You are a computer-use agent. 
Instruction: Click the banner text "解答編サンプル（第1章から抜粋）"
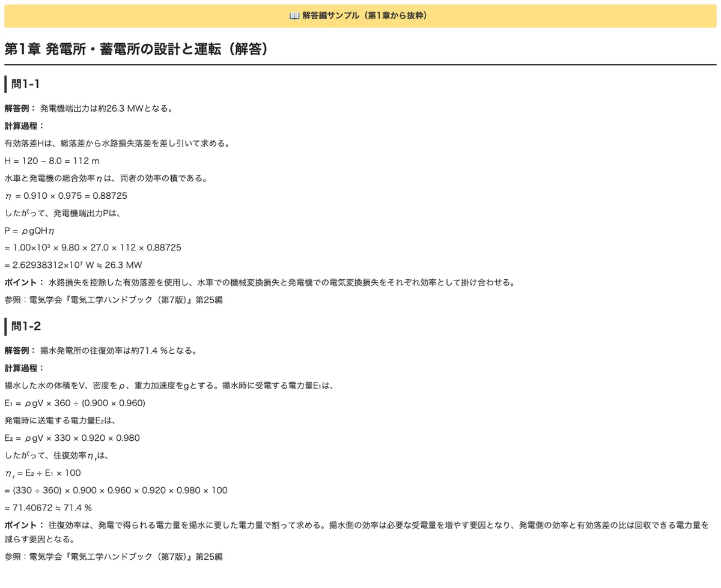pos(367,16)
